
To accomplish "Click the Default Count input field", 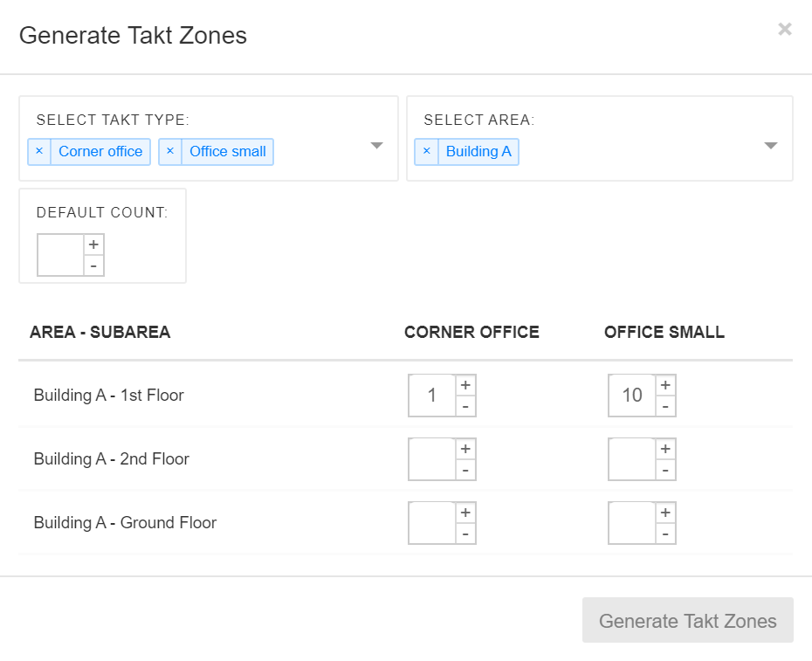I will pos(61,255).
